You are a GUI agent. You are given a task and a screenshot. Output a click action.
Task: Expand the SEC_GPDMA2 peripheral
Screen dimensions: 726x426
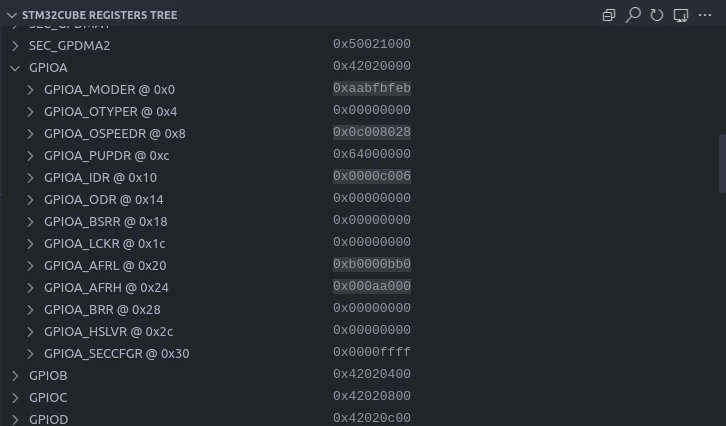click(15, 46)
